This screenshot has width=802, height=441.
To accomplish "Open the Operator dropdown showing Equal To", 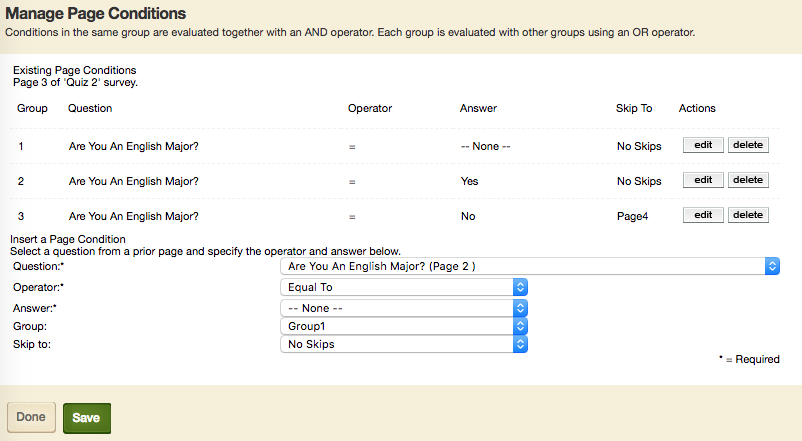I will coord(404,287).
